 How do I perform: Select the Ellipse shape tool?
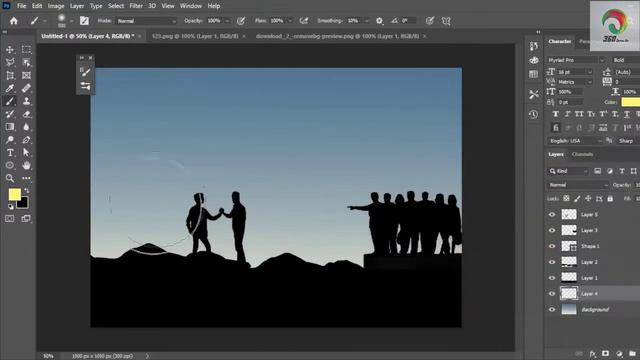pos(10,165)
